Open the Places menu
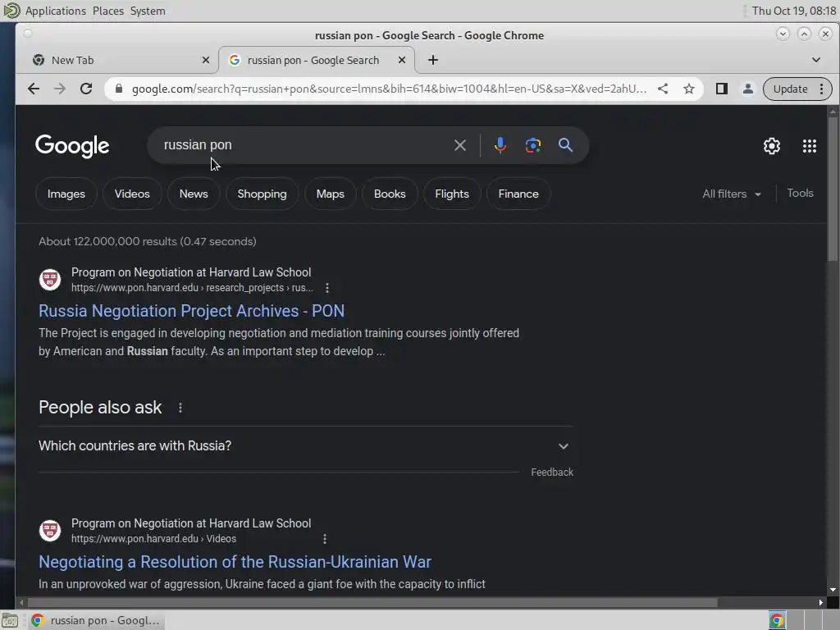Viewport: 840px width, 630px height. [x=107, y=11]
